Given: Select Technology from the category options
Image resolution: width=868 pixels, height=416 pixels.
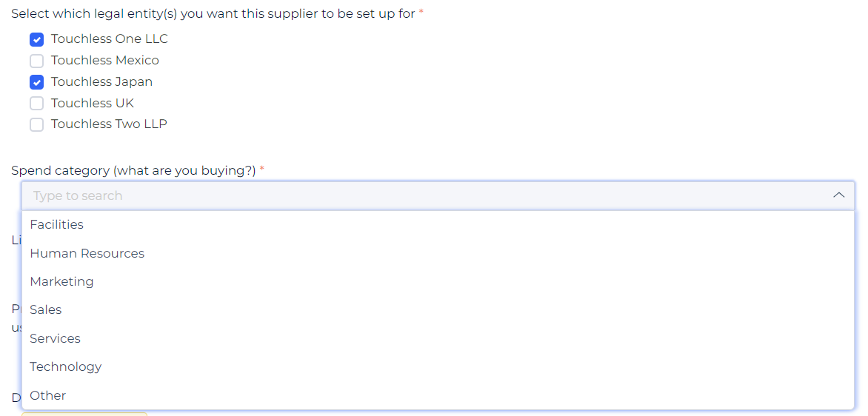Looking at the screenshot, I should 66,366.
